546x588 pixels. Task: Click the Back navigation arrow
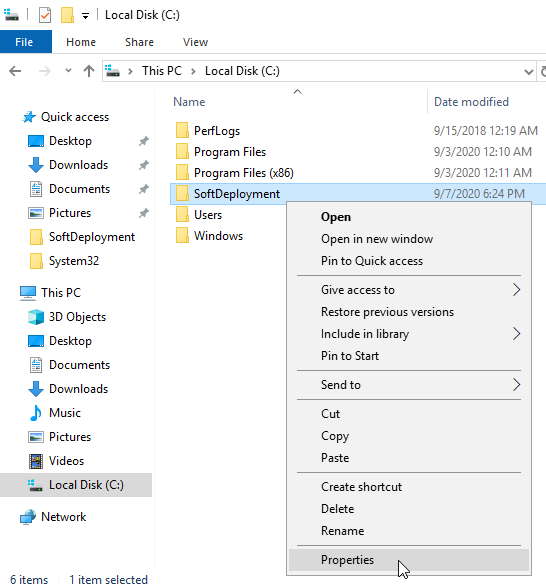pyautogui.click(x=15, y=71)
